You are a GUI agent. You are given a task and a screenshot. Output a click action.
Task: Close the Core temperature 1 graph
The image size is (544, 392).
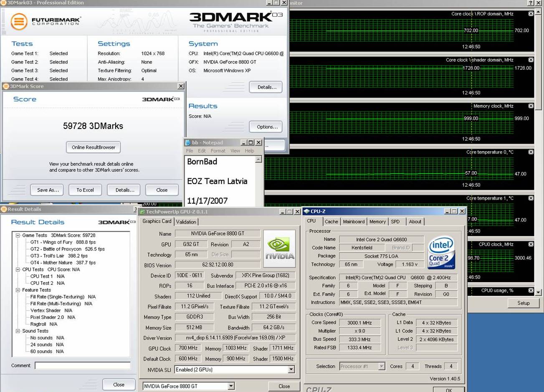531,198
